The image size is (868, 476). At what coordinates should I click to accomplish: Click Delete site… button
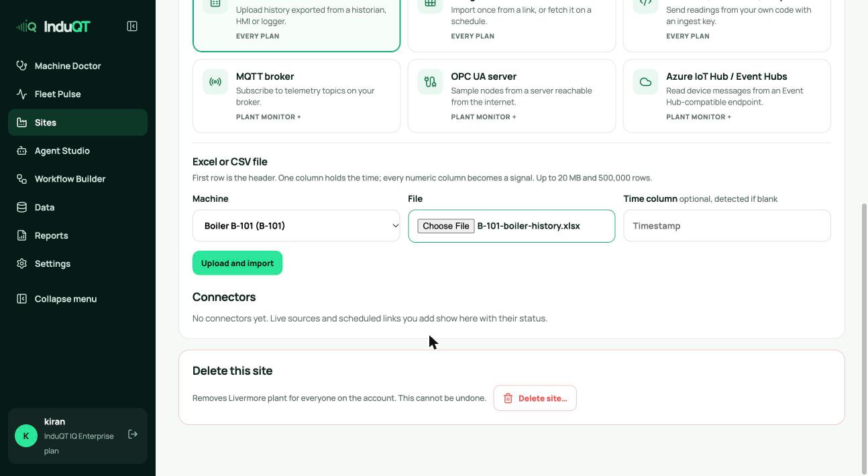point(535,398)
